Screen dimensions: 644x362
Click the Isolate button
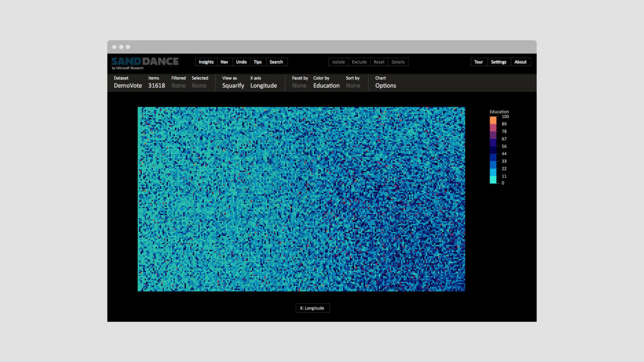point(338,62)
